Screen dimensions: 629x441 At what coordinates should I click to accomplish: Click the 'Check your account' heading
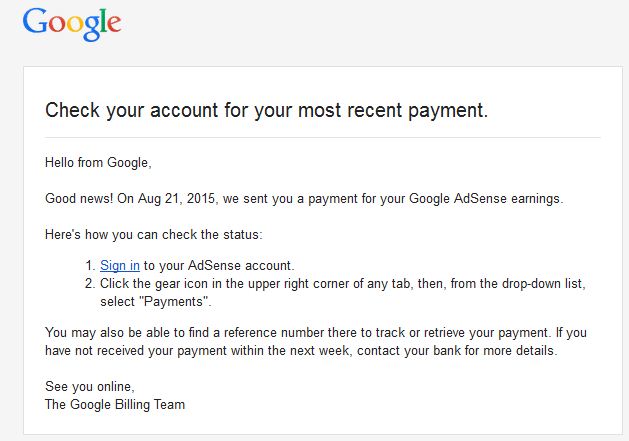266,110
